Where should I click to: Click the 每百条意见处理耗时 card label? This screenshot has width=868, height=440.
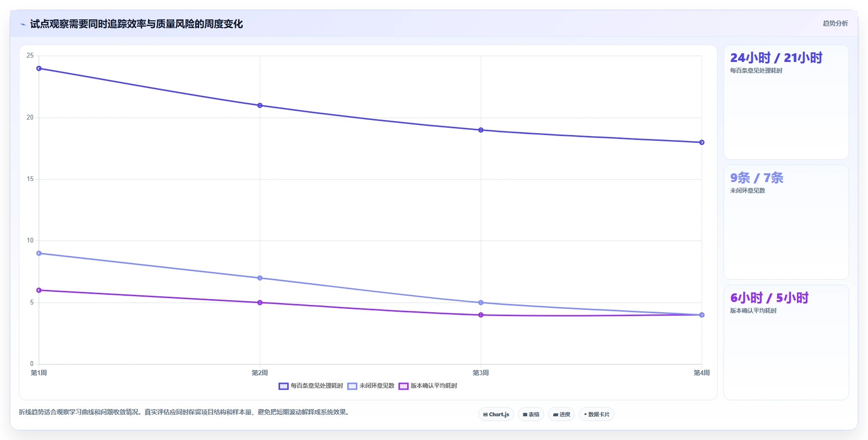tap(756, 71)
